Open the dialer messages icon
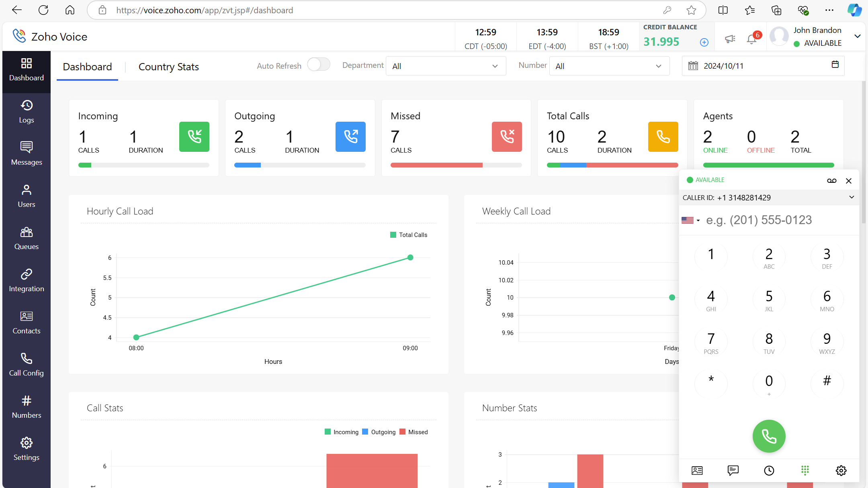The width and height of the screenshot is (868, 488). pyautogui.click(x=733, y=470)
